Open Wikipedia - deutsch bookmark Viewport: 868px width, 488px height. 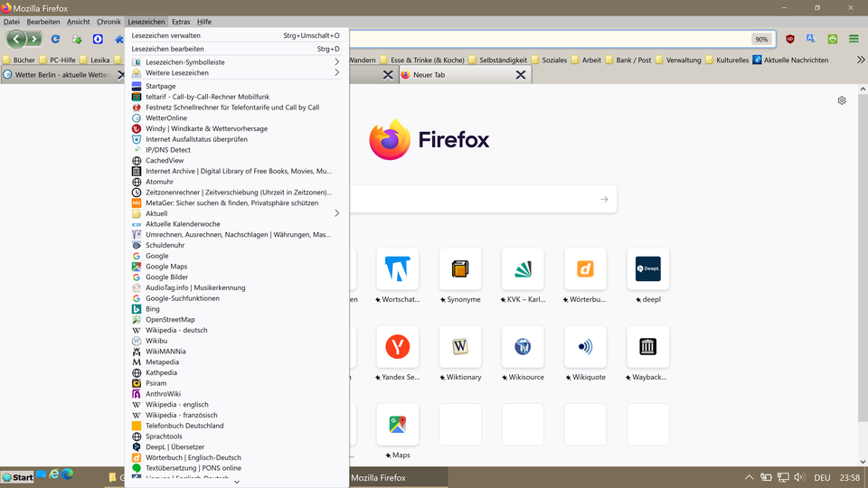point(236,330)
